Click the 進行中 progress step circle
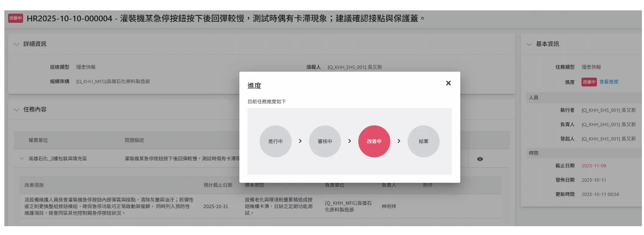This screenshot has height=235, width=644. (x=275, y=141)
